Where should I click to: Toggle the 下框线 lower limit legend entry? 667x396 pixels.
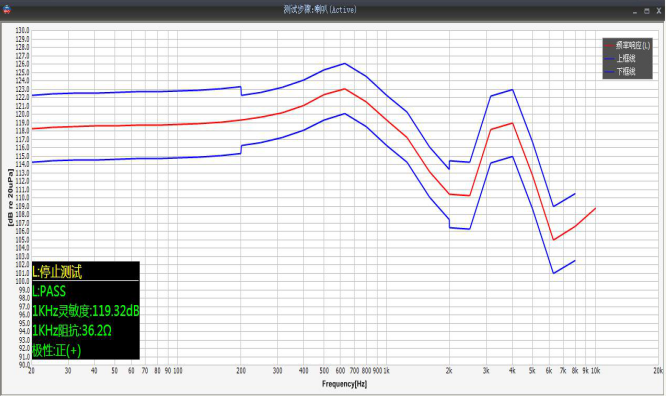[x=621, y=71]
